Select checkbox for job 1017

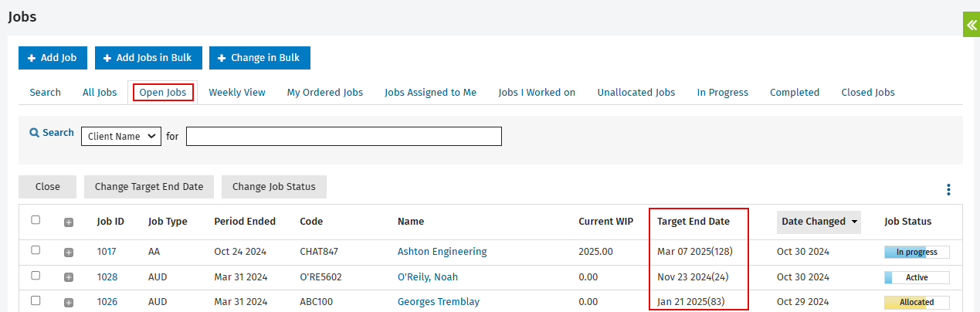coord(36,250)
